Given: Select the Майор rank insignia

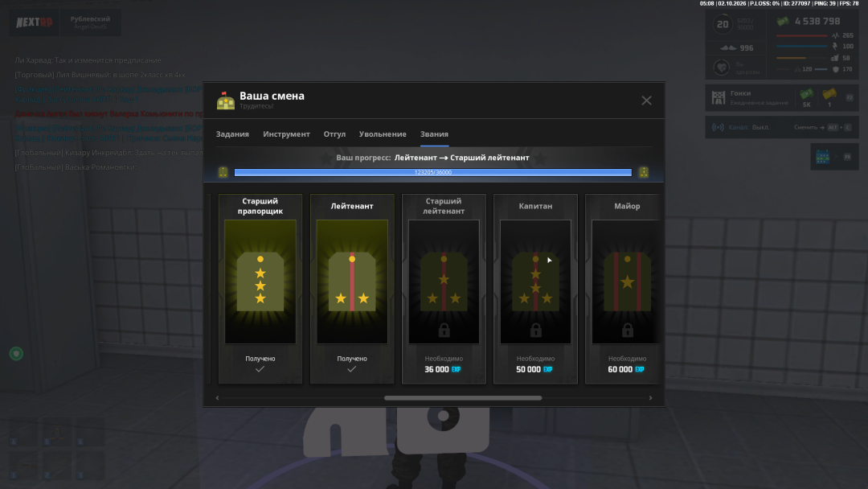Looking at the screenshot, I should coord(626,281).
